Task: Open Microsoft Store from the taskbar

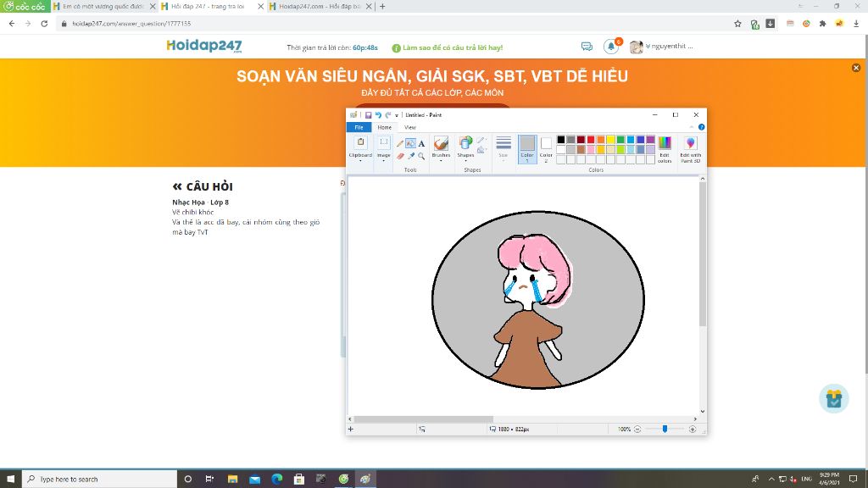Action: pos(299,480)
